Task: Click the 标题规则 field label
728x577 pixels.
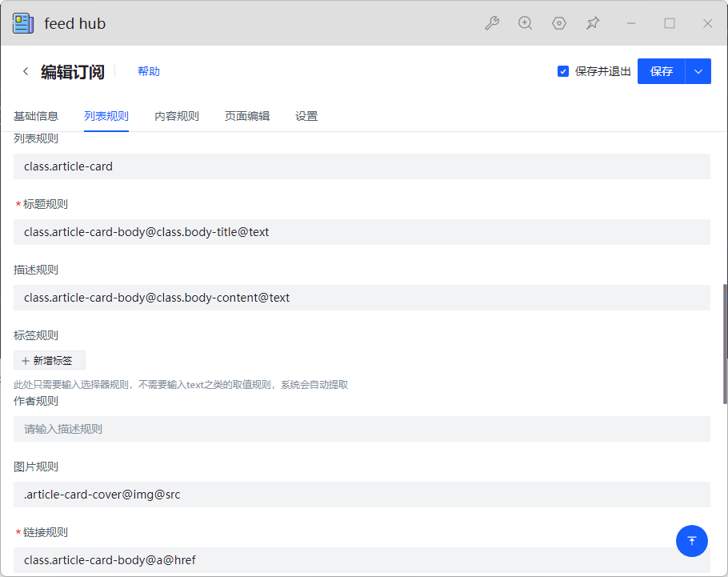Action: tap(45, 204)
